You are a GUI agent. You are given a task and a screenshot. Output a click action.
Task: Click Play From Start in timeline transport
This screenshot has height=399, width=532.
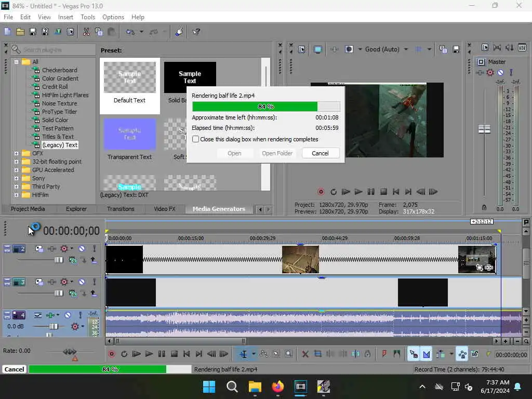pos(137,354)
